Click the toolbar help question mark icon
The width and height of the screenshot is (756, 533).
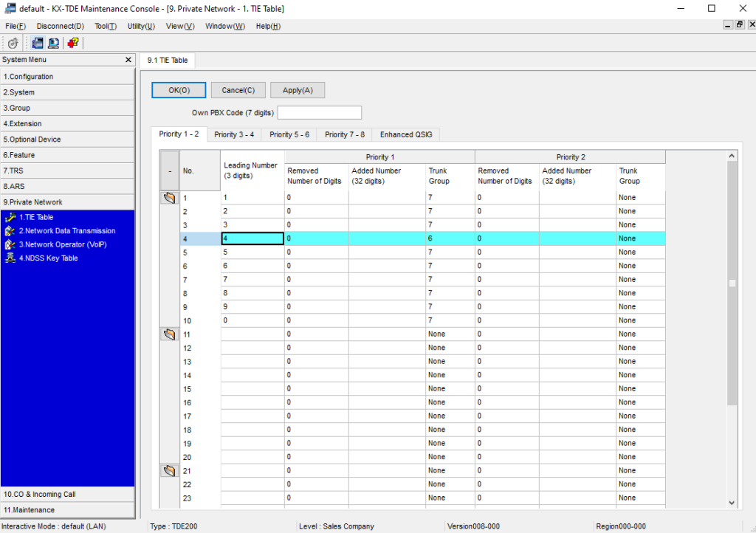click(73, 44)
